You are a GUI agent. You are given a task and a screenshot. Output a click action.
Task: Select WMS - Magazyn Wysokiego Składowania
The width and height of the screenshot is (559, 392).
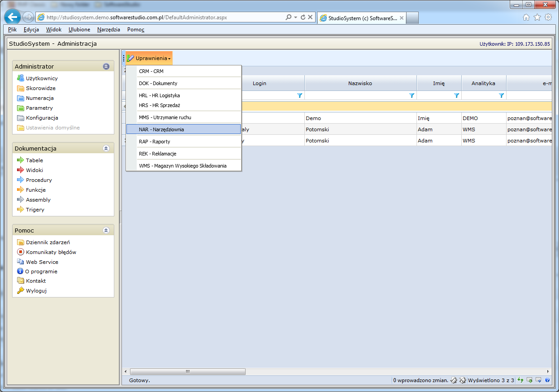pos(183,166)
